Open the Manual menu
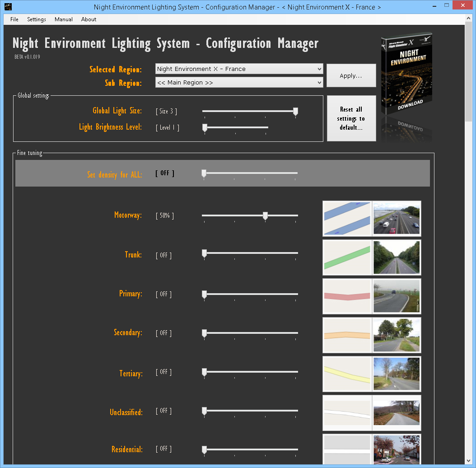 (63, 19)
